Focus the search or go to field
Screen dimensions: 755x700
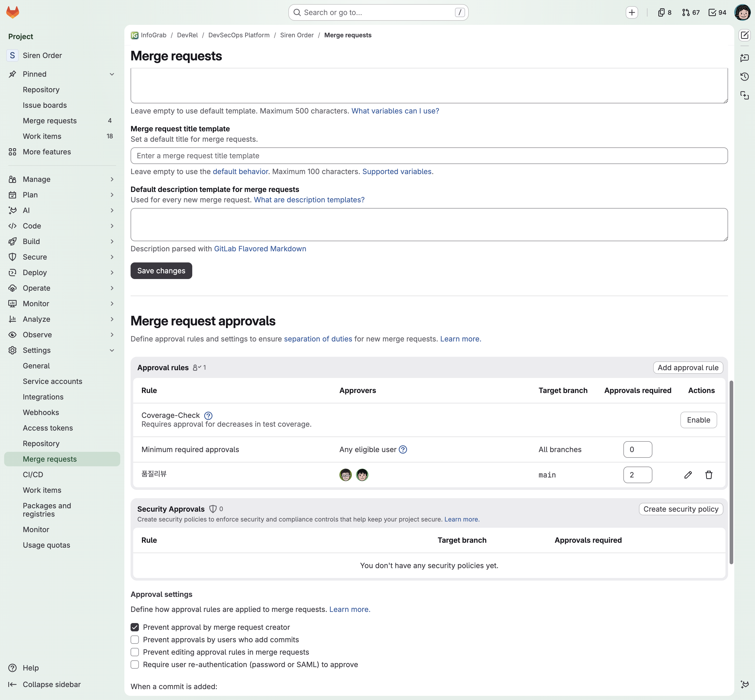[378, 12]
